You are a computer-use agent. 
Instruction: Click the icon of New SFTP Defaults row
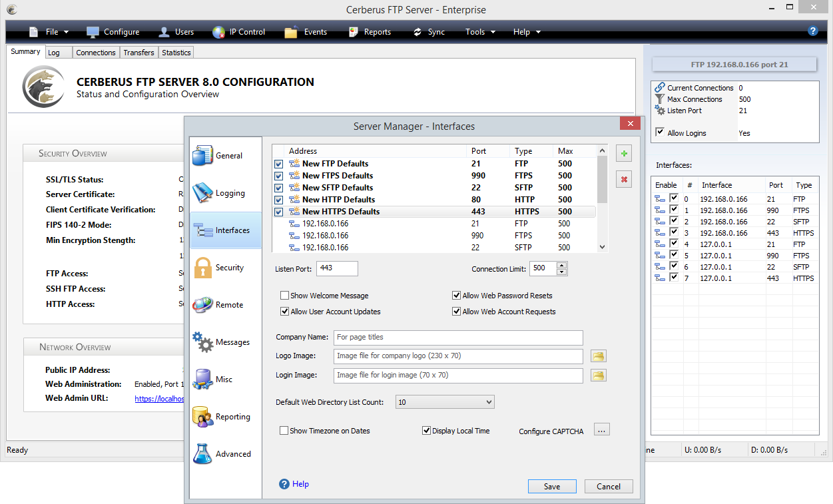click(x=294, y=188)
